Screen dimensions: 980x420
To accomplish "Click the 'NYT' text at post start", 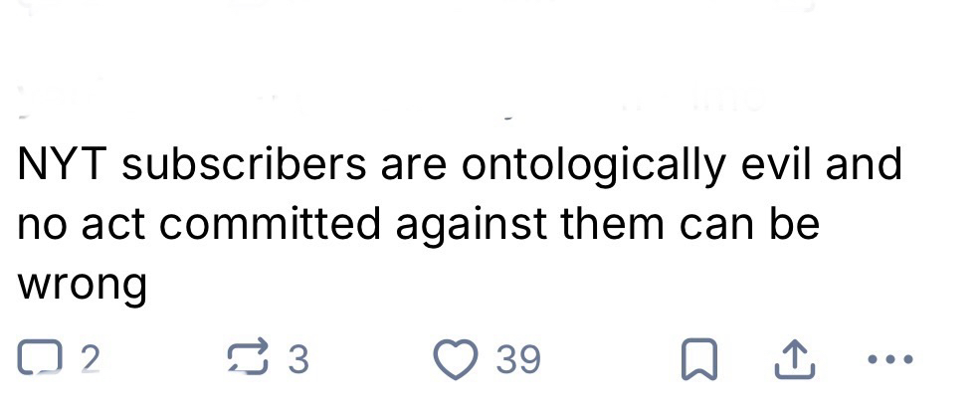I will (62, 165).
